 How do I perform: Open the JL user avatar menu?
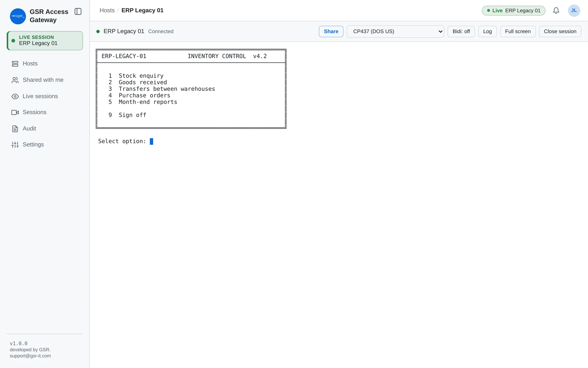(x=574, y=11)
